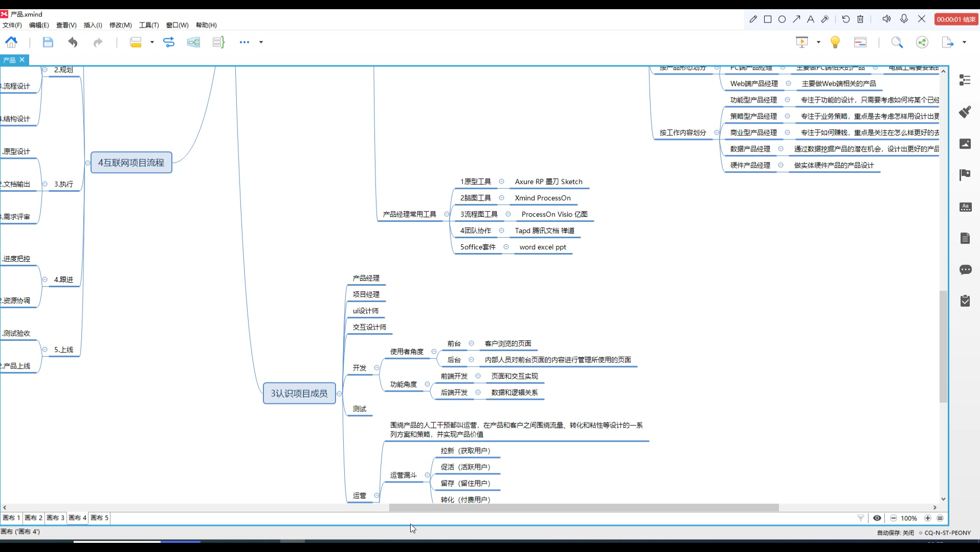Open the Comments panel in the sidebar
This screenshot has width=980, height=552.
coord(965,270)
